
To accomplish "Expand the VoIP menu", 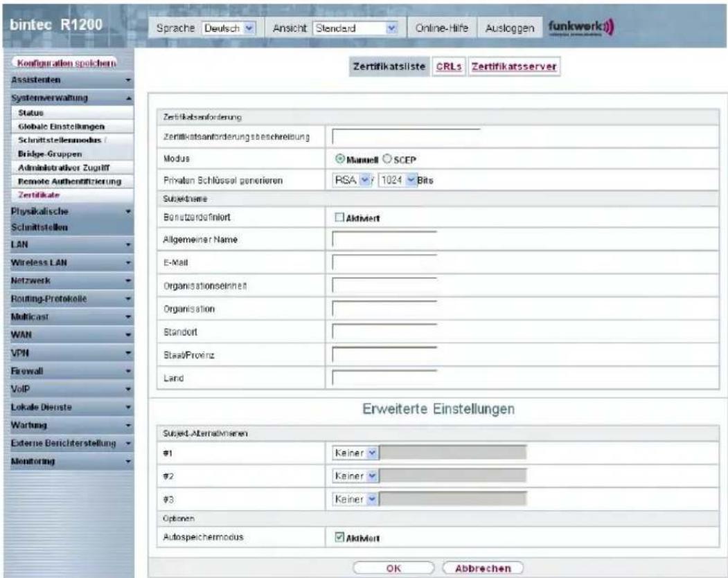I will click(71, 389).
